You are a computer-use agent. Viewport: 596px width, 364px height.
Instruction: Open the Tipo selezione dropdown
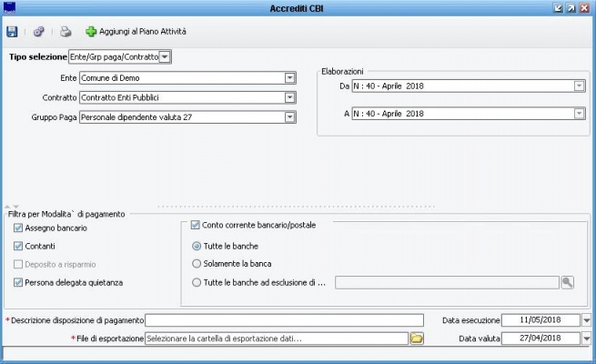(165, 57)
